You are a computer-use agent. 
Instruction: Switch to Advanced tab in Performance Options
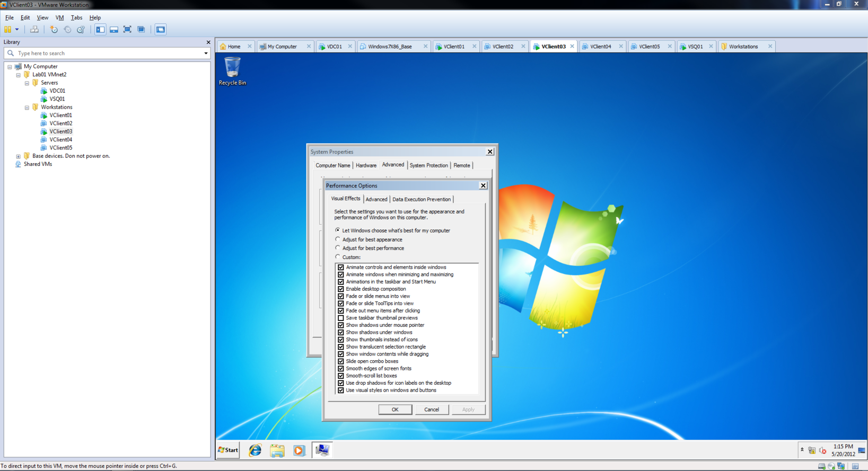coord(376,199)
